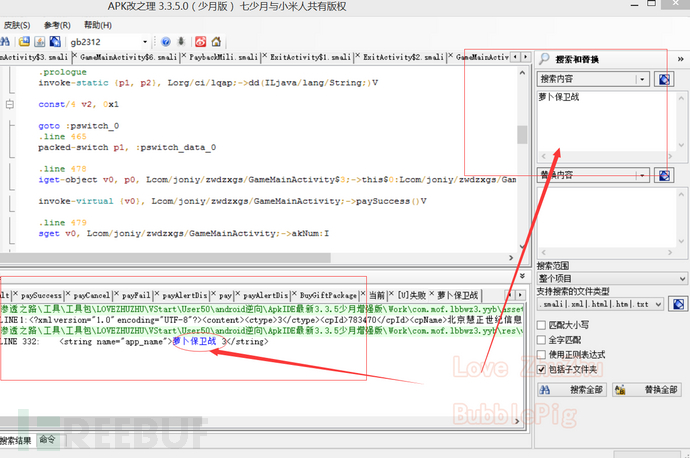690x458 pixels.
Task: Click blue icon next to 搜索内容 dropdown
Action: pyautogui.click(x=664, y=79)
